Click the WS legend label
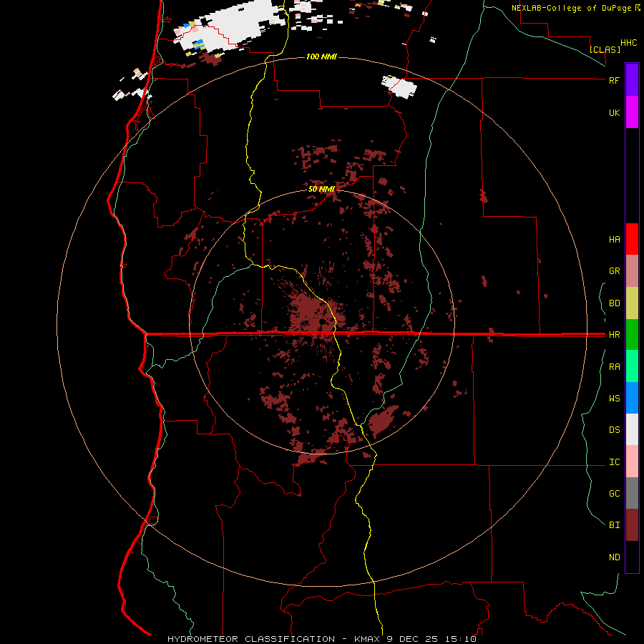 614,399
